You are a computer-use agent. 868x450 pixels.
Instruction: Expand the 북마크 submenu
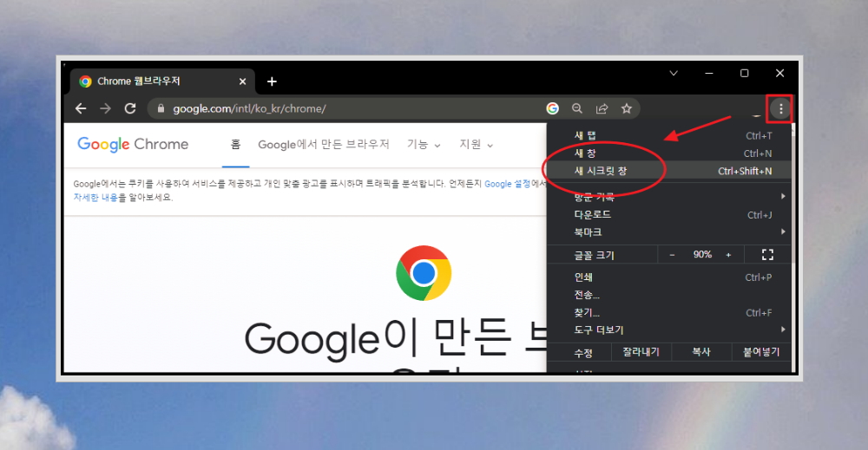click(670, 232)
